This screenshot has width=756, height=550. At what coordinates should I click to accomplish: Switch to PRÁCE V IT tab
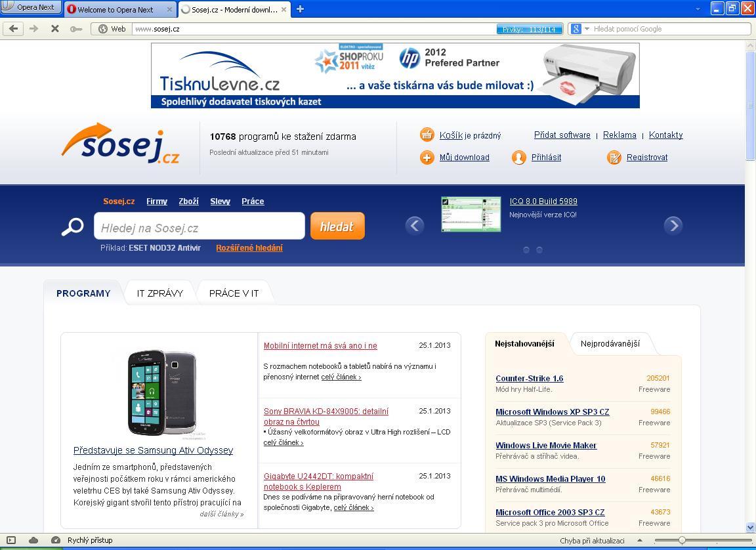tap(234, 293)
